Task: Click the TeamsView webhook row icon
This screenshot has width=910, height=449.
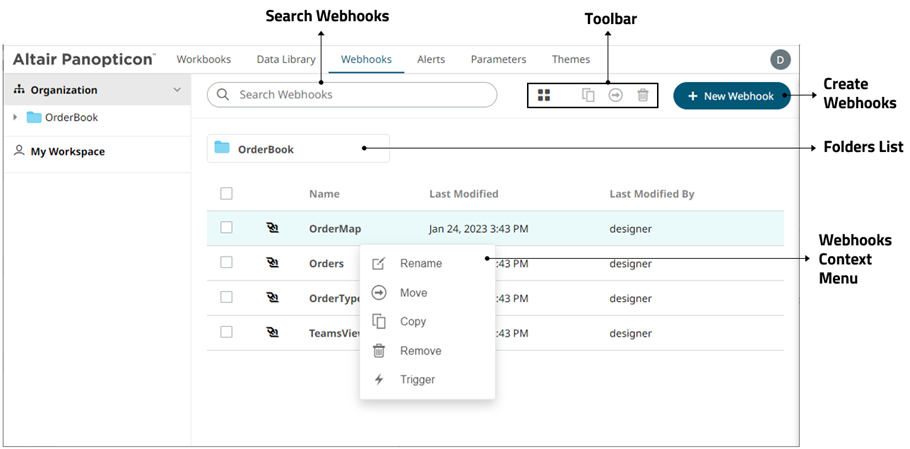Action: click(x=273, y=332)
